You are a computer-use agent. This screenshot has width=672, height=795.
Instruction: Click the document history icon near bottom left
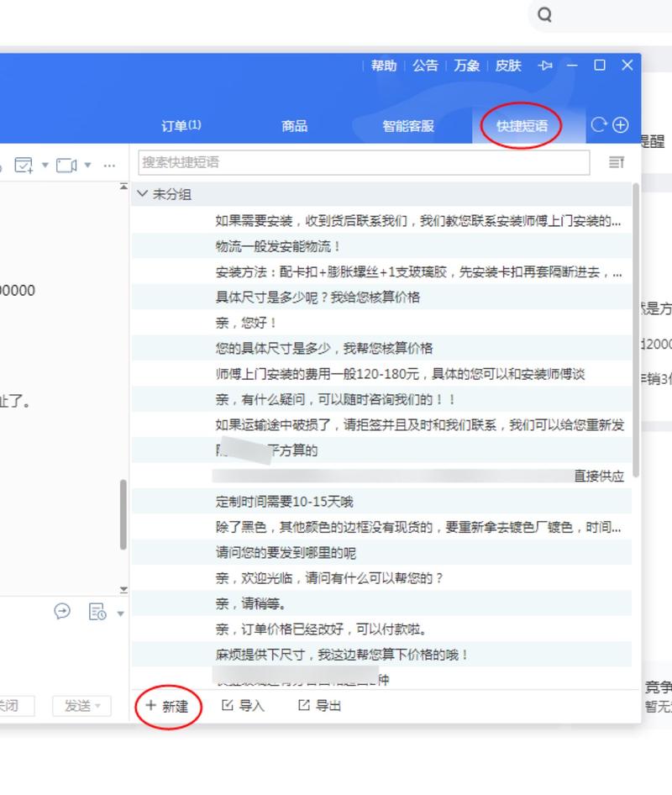(97, 612)
